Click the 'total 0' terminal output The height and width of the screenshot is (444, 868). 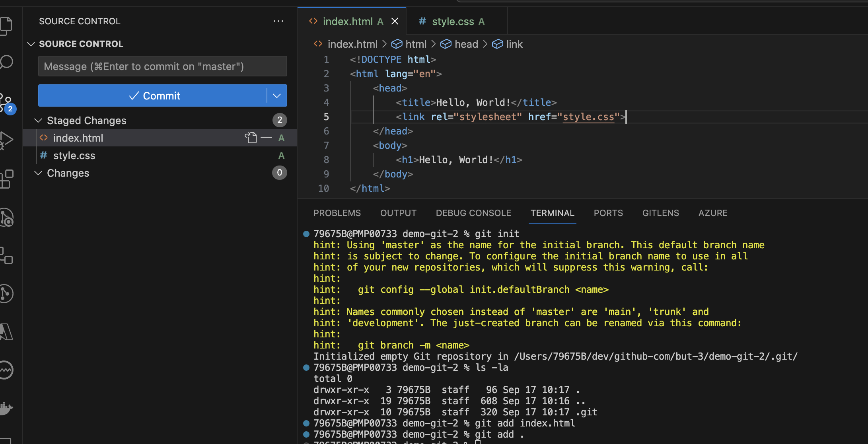click(333, 378)
